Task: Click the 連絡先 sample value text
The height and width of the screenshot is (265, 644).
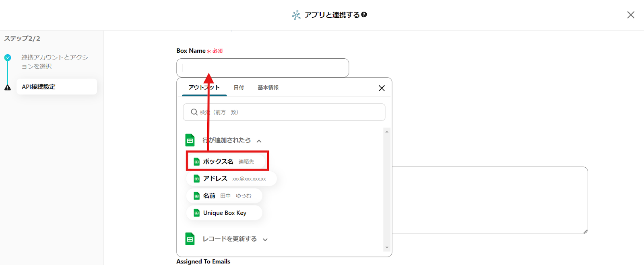Action: pyautogui.click(x=246, y=162)
